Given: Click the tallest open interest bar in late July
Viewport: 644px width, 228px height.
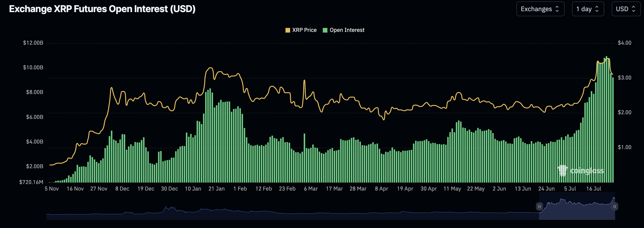Looking at the screenshot, I should point(606,119).
